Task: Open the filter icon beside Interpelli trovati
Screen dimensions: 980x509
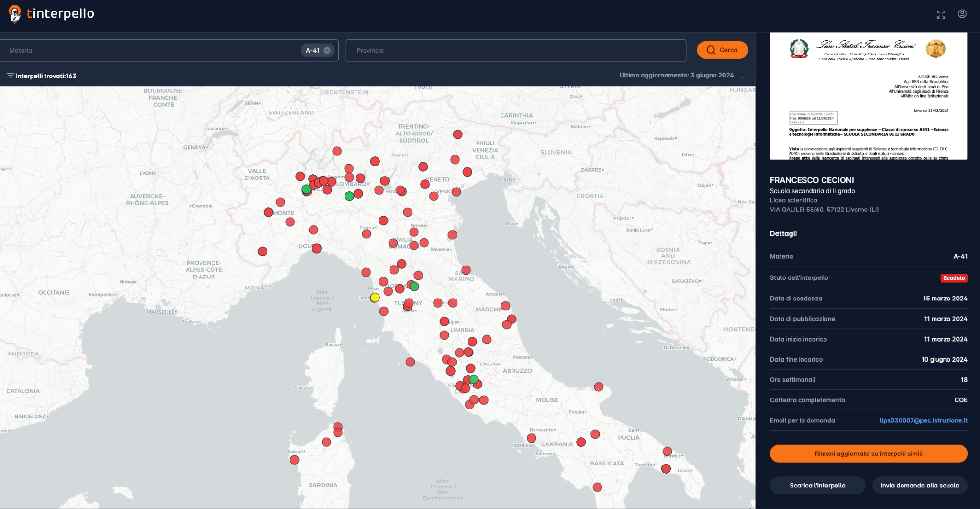Action: 10,76
